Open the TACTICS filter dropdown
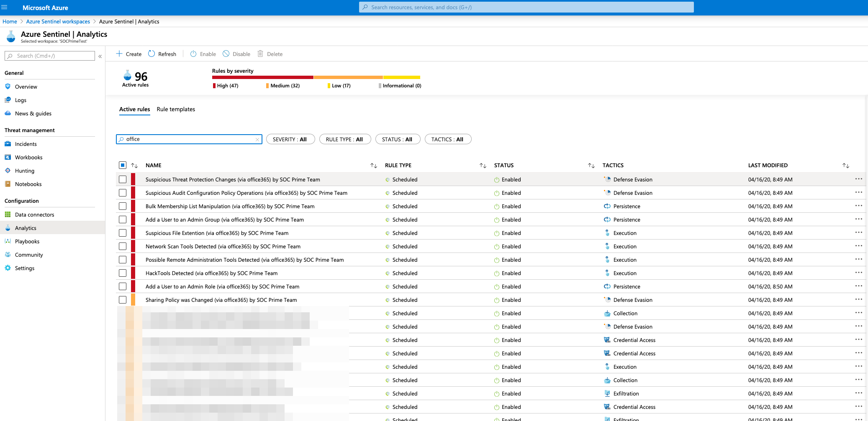Viewport: 868px width, 421px height. tap(447, 139)
